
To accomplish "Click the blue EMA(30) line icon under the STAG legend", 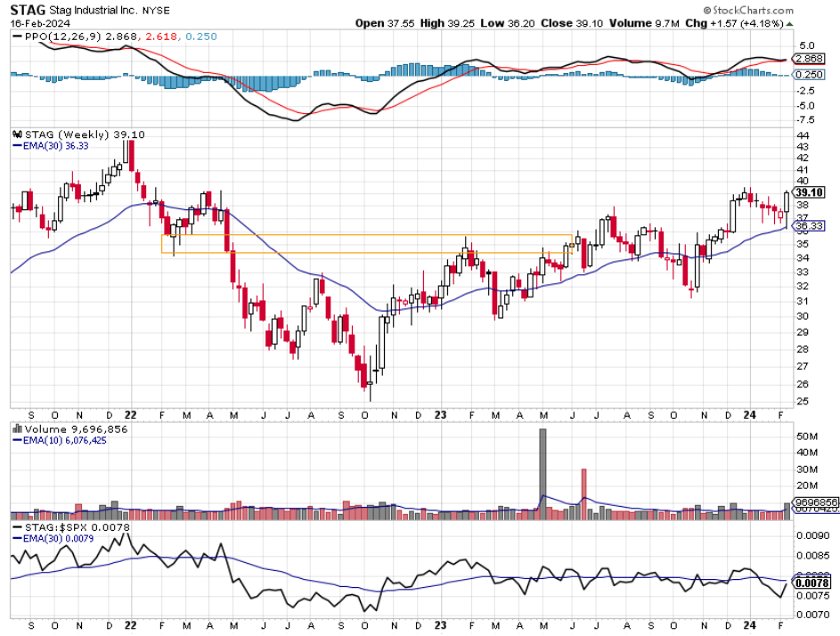I will pos(17,144).
